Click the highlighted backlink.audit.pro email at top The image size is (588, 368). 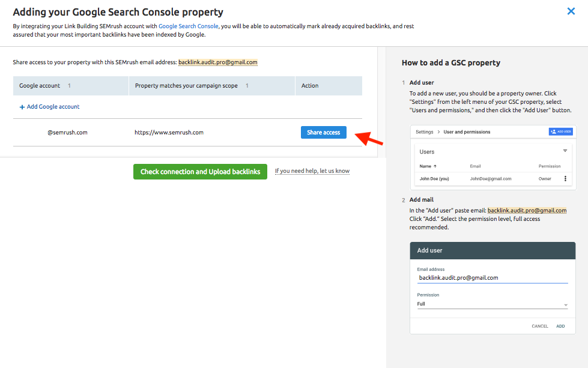[218, 62]
